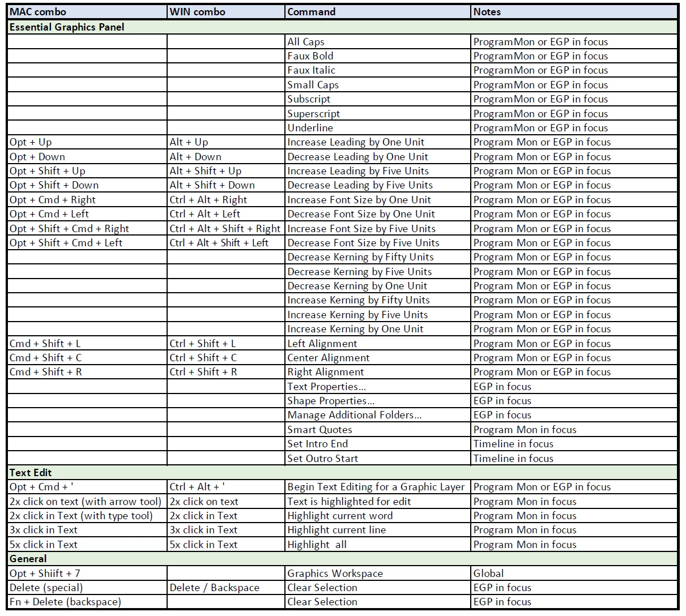Select the Mac '5x click in Text' cell
Image resolution: width=686 pixels, height=616 pixels.
tap(87, 545)
